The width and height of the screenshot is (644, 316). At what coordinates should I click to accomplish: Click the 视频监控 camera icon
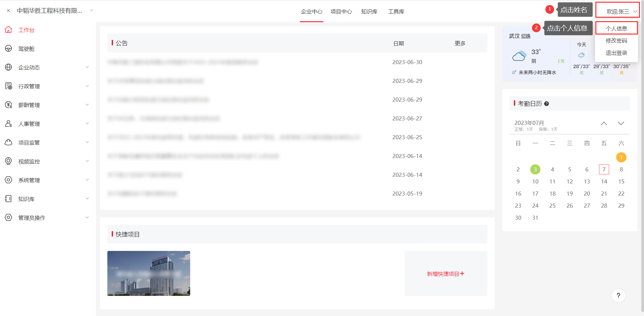click(x=8, y=161)
